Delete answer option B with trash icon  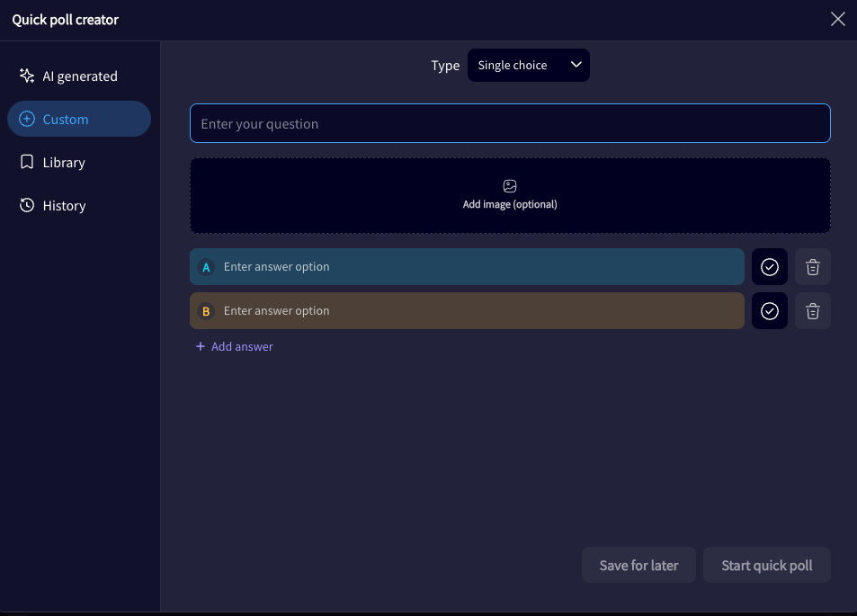pos(812,311)
